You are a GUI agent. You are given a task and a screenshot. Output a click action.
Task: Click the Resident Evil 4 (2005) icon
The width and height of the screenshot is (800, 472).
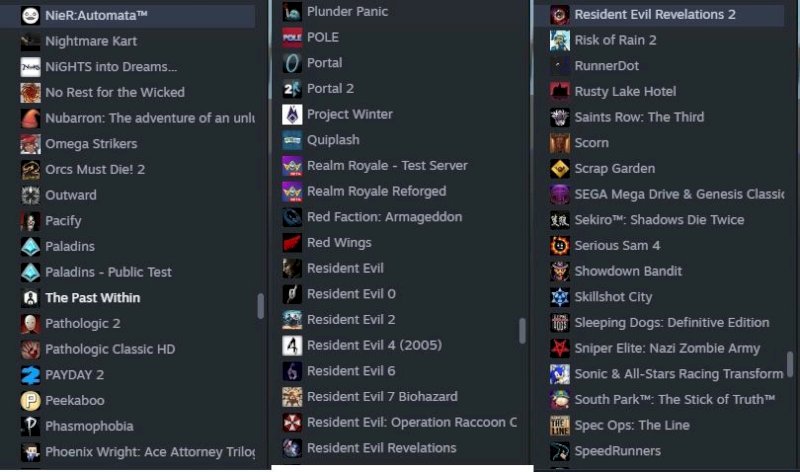coord(292,346)
